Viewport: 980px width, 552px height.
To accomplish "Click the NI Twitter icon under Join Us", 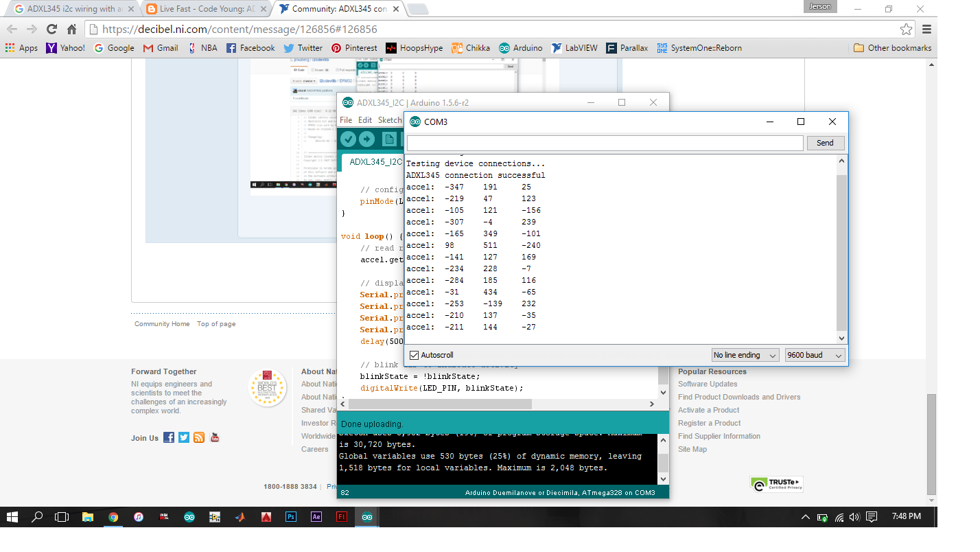I will click(184, 437).
